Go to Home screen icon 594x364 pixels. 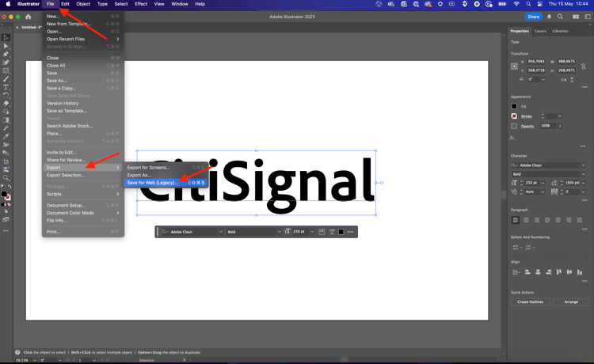pos(28,17)
